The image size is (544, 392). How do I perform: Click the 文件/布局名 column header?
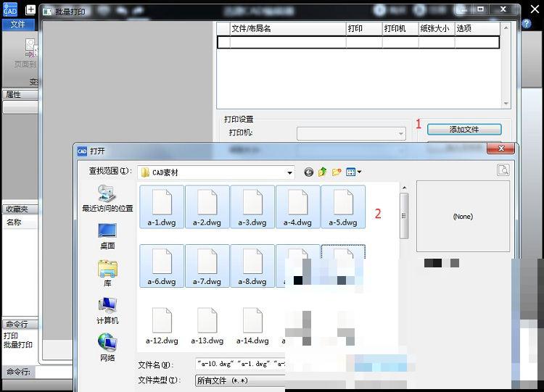(x=288, y=28)
